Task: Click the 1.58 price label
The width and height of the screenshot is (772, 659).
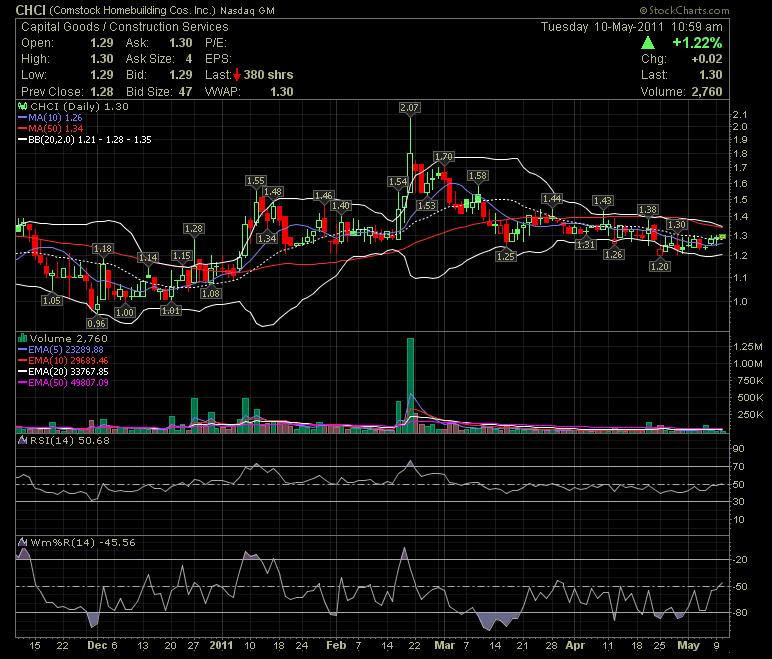Action: pos(477,175)
